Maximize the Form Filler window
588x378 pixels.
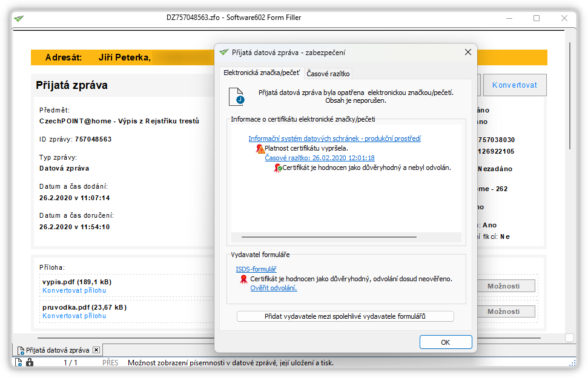537,18
